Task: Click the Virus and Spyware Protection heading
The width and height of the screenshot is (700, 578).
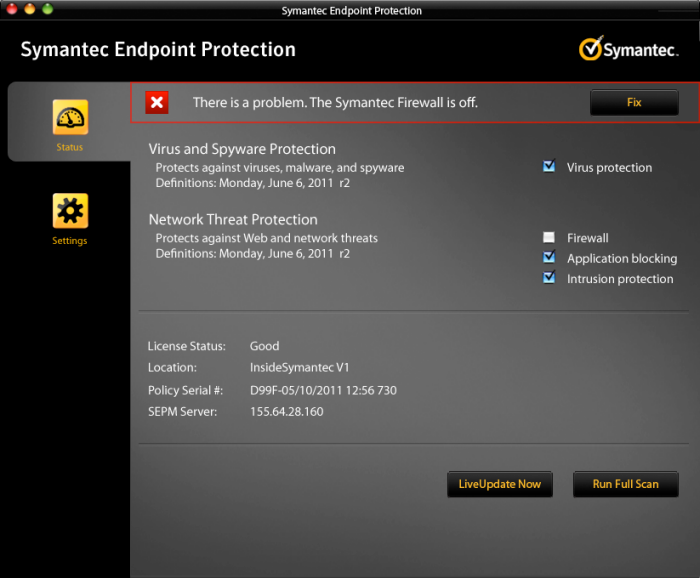Action: 242,149
